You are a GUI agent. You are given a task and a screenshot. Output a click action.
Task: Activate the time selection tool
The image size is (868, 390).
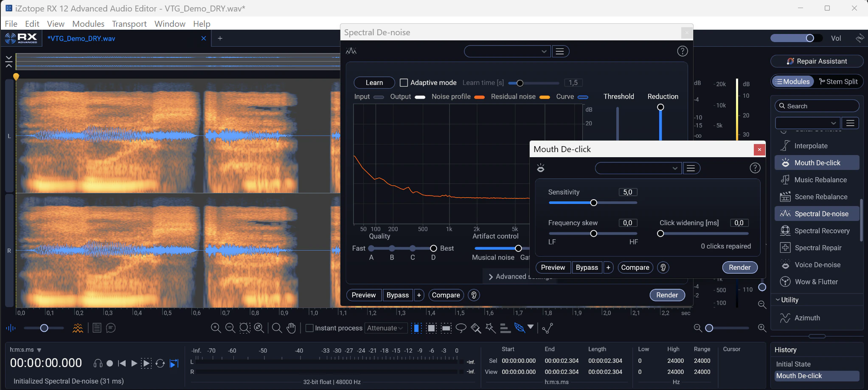coord(417,328)
